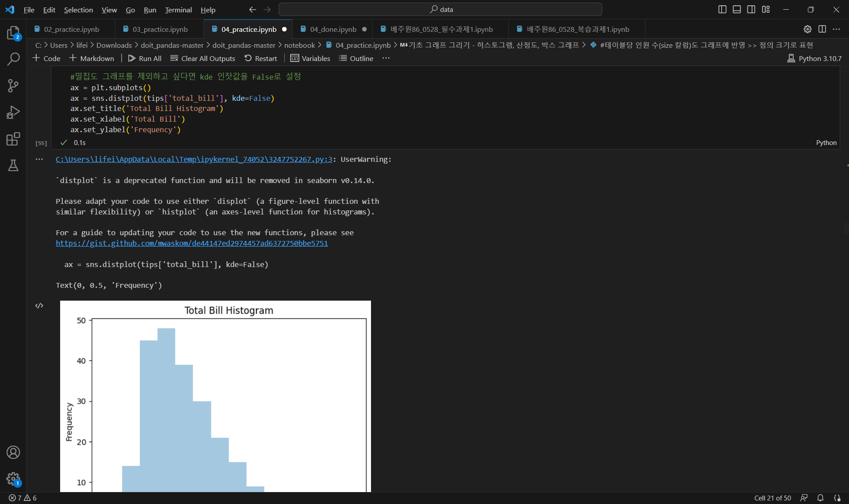Open the gist.github.com guide link
This screenshot has width=849, height=504.
coord(191,243)
